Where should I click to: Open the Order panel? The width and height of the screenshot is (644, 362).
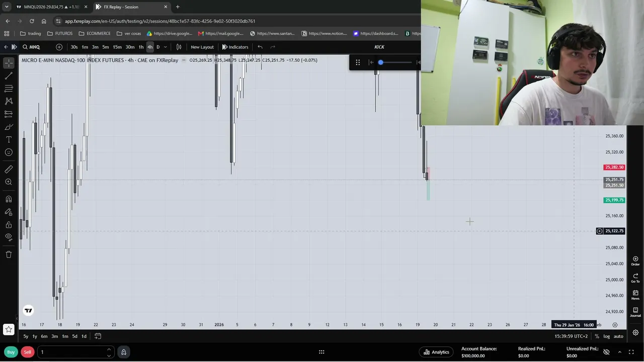click(x=635, y=261)
